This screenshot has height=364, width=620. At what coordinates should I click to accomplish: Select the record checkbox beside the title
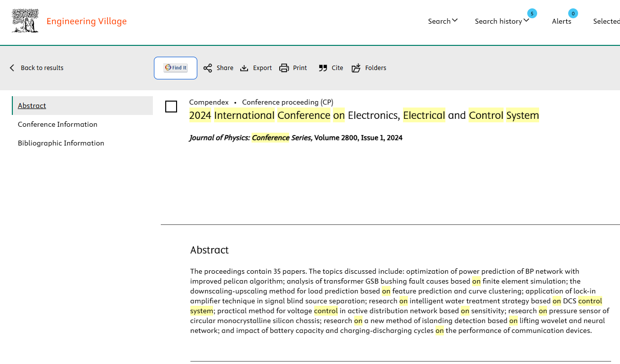(x=171, y=107)
